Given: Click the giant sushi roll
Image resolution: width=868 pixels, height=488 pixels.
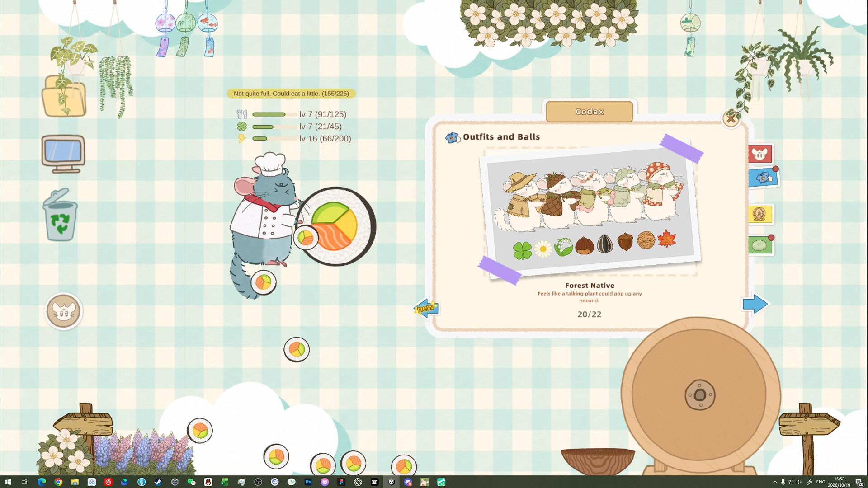Looking at the screenshot, I should click(x=337, y=226).
